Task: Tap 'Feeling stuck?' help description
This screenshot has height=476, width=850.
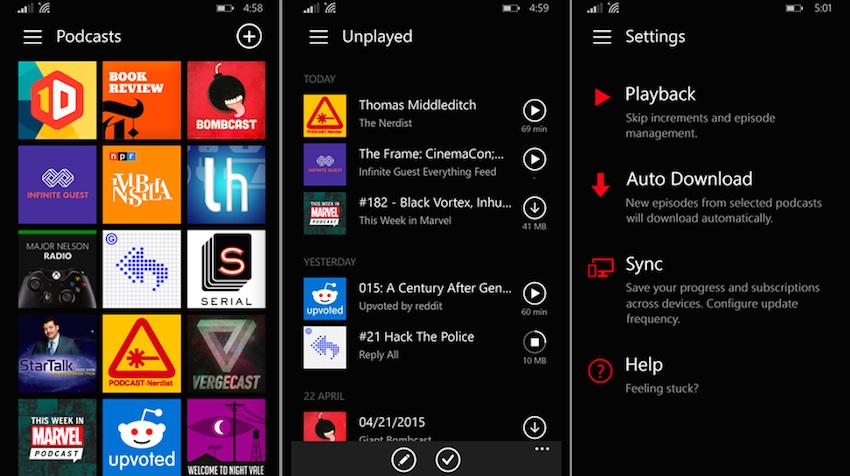Action: click(x=662, y=388)
